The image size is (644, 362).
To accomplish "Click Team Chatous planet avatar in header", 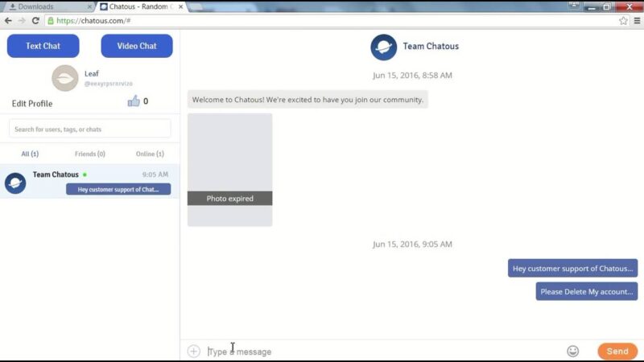I will tap(383, 47).
